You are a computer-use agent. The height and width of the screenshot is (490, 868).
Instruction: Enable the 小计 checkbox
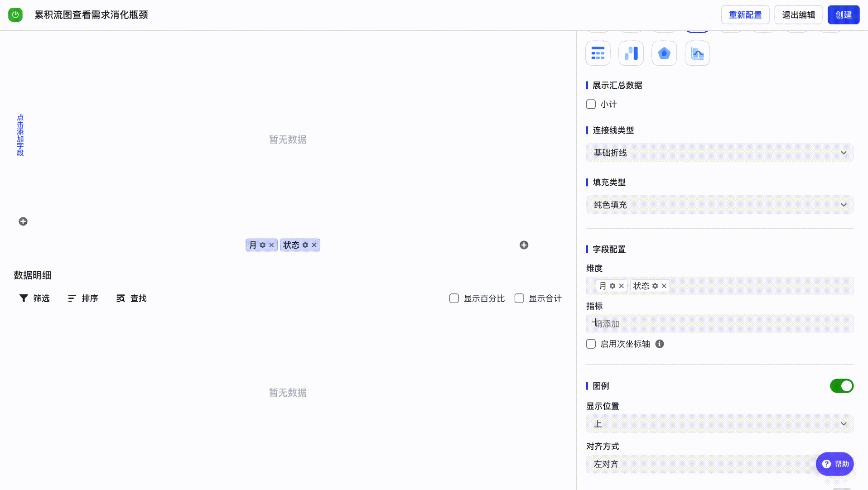(x=591, y=105)
